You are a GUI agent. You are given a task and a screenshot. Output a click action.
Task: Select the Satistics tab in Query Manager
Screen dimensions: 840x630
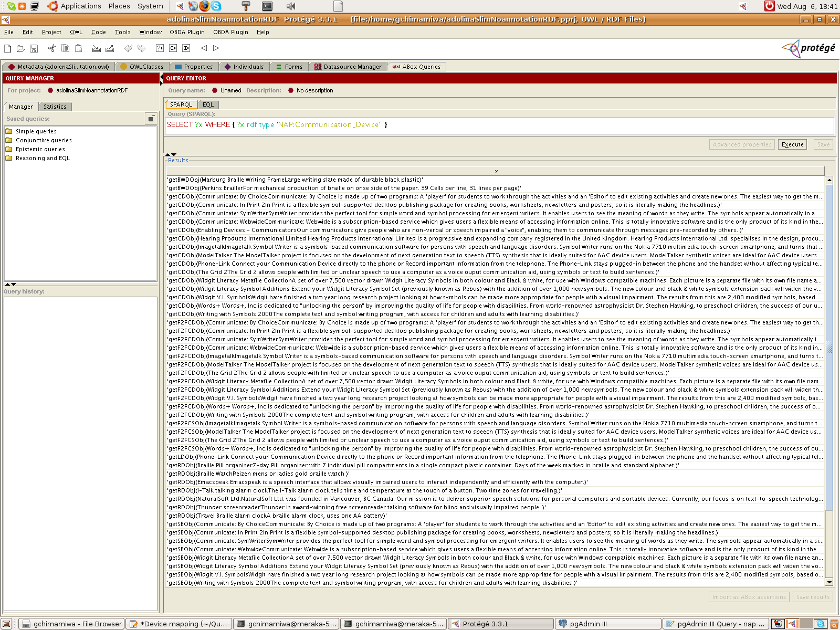point(55,107)
